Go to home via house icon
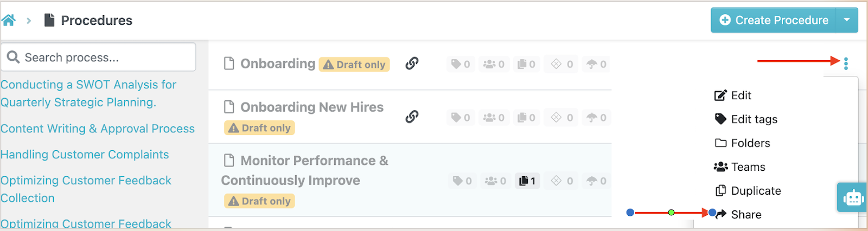 pos(9,21)
